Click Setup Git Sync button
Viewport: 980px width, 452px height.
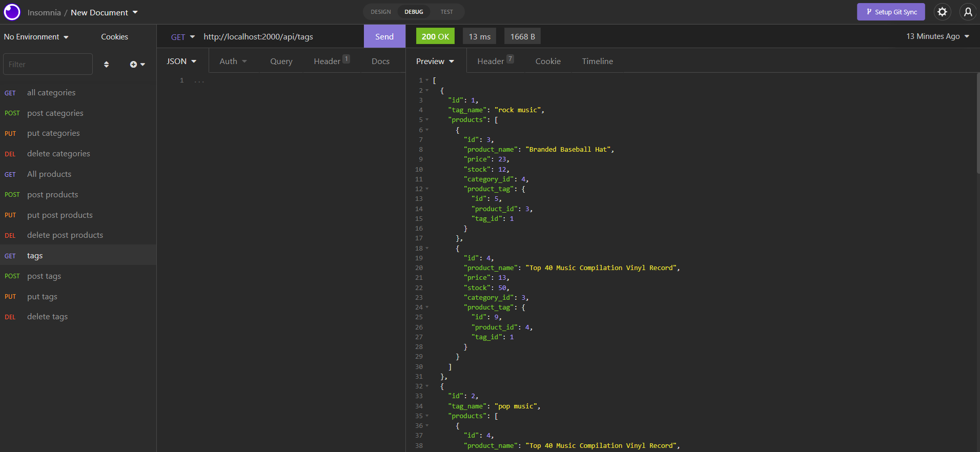click(x=891, y=12)
